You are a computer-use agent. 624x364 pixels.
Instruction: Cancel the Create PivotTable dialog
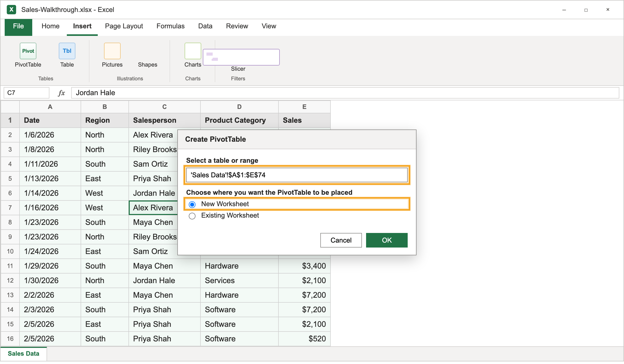click(x=341, y=240)
